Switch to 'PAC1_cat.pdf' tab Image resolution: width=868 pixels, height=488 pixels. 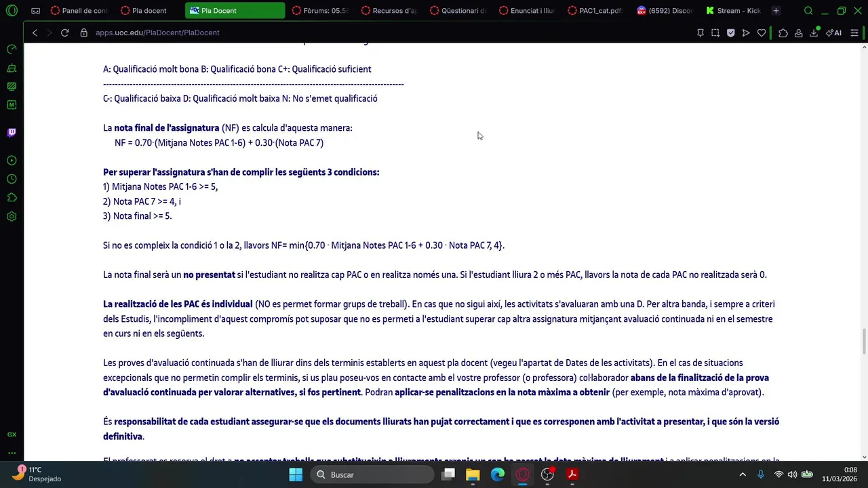point(597,11)
